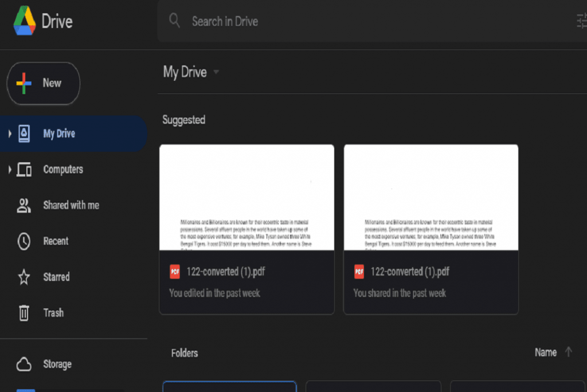The height and width of the screenshot is (392, 587).
Task: Select the My Drive icon in sidebar
Action: pos(24,133)
